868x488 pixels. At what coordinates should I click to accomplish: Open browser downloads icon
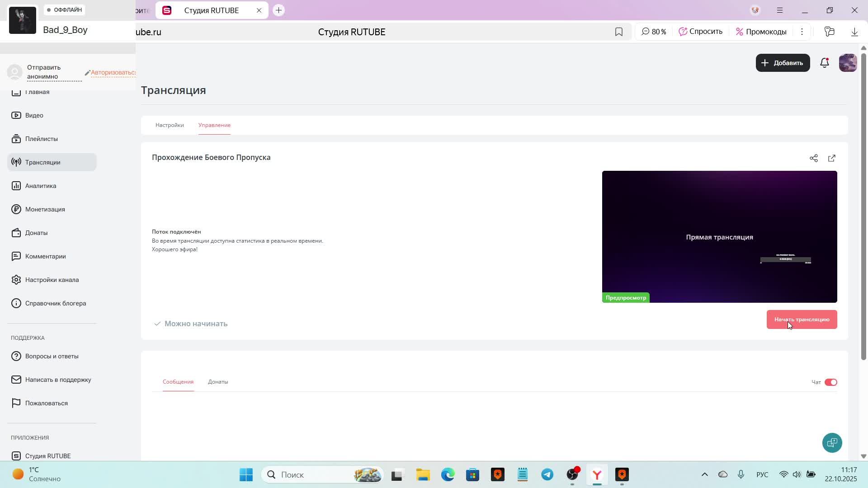[x=854, y=32]
